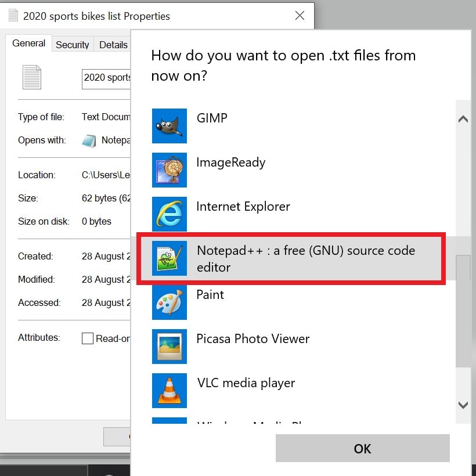476x476 pixels.
Task: Click the 'Modified:' date value
Action: pos(106,279)
